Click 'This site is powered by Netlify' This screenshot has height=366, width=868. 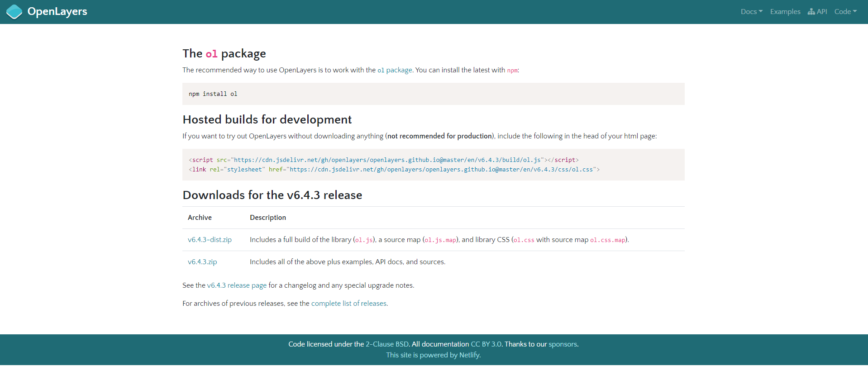[433, 355]
